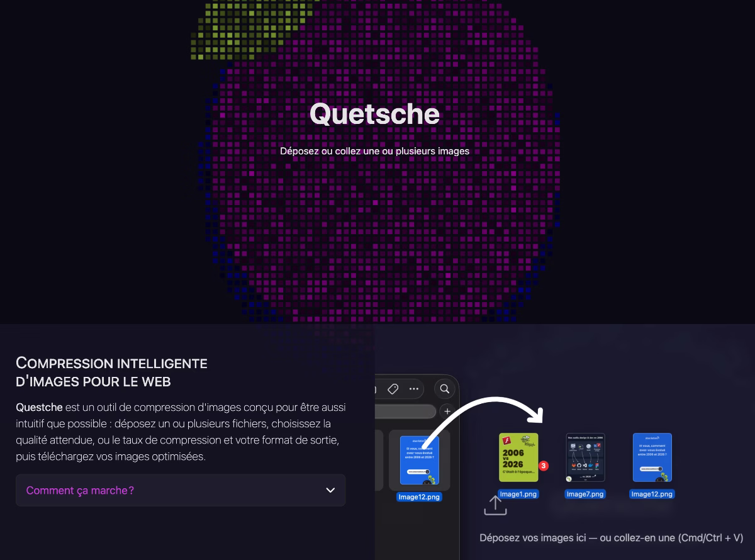Click the bold "Questche" word in the description
This screenshot has width=755, height=560.
(39, 407)
